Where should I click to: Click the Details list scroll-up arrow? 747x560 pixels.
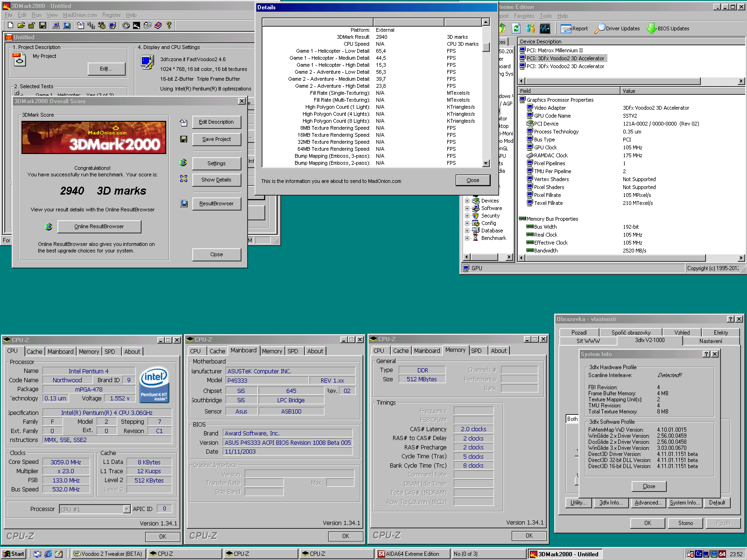pos(486,22)
